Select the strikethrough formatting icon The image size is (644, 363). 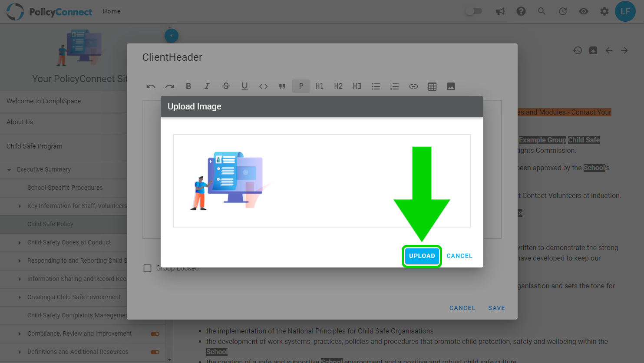point(226,86)
